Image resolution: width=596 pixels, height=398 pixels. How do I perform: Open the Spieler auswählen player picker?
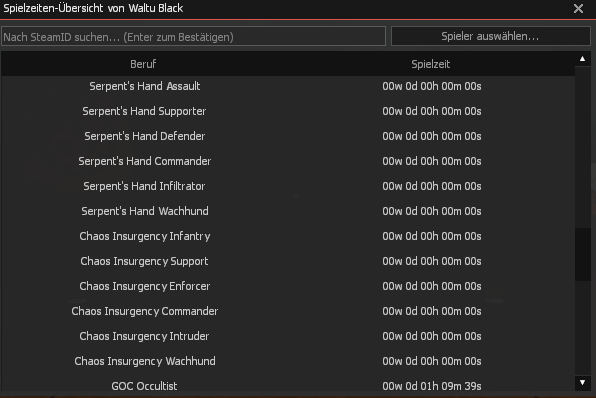[490, 36]
